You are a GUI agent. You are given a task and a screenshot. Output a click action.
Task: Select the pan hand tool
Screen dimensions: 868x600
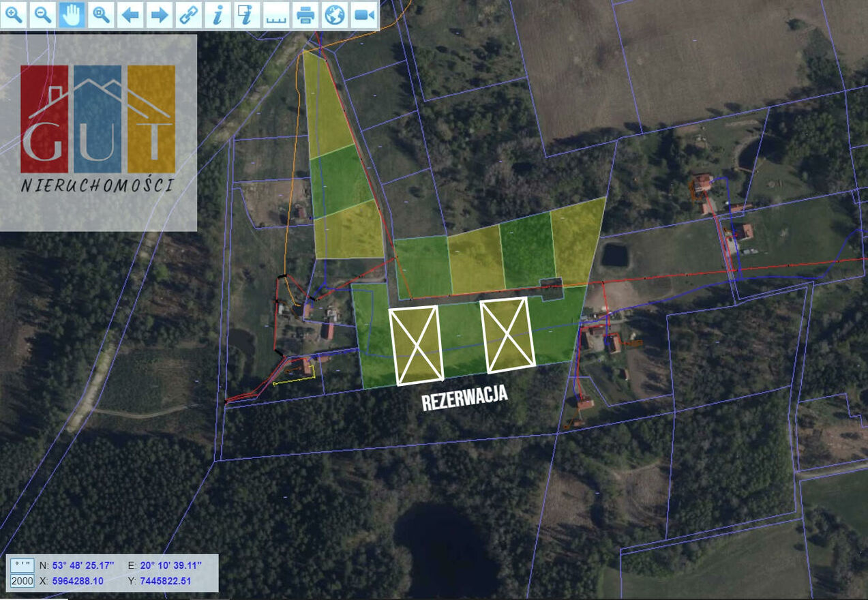click(72, 14)
